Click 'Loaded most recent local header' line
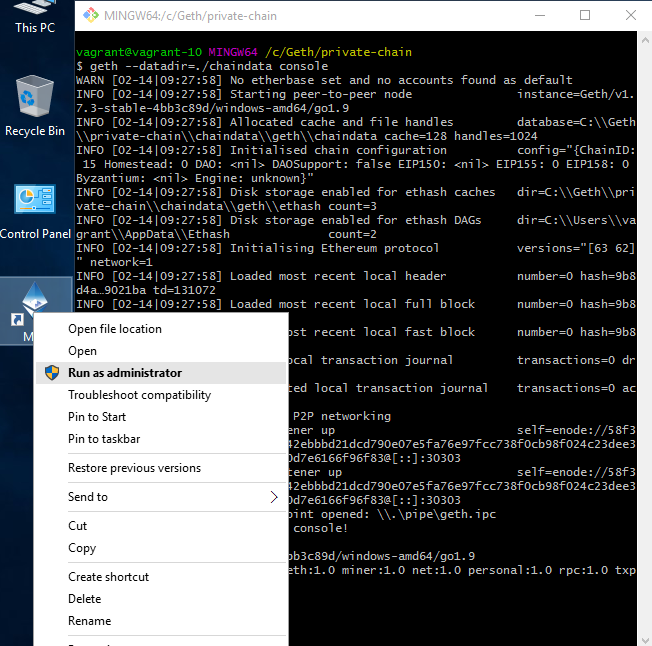652x646 pixels. pos(338,276)
